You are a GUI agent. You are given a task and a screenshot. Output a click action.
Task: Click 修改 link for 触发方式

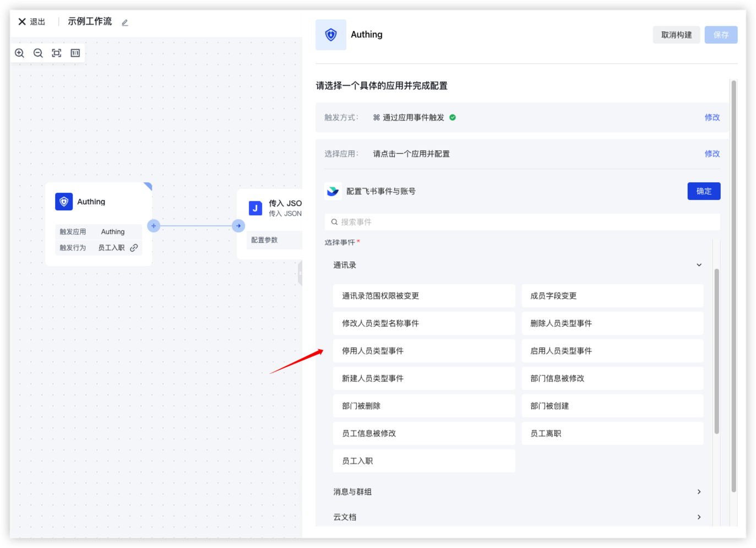point(712,117)
